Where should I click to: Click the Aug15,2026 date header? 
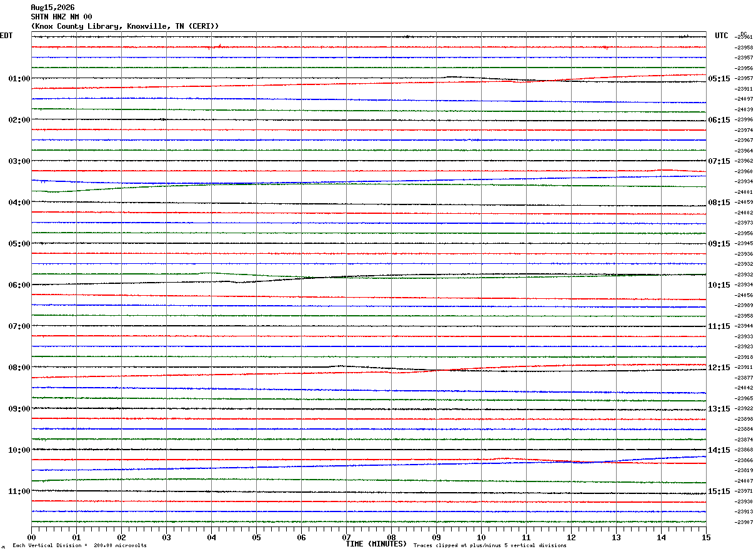point(52,8)
